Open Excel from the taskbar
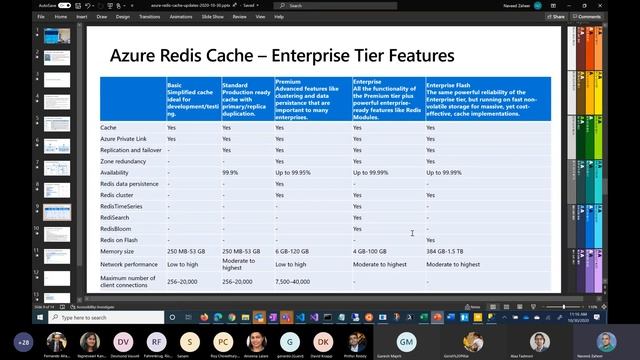The height and width of the screenshot is (360, 640). [x=424, y=318]
